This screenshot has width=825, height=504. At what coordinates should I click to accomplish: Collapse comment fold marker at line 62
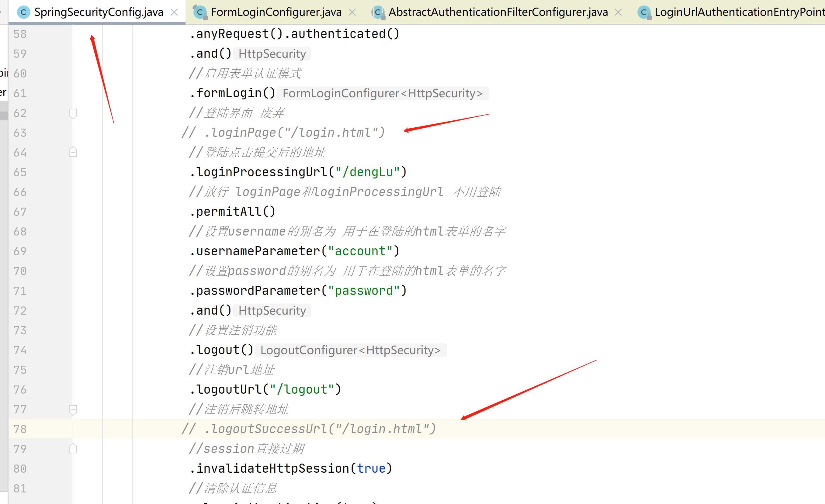[x=73, y=113]
